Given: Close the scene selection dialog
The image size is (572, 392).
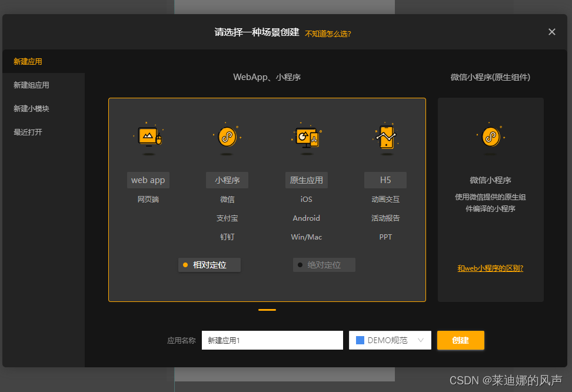Looking at the screenshot, I should [551, 32].
